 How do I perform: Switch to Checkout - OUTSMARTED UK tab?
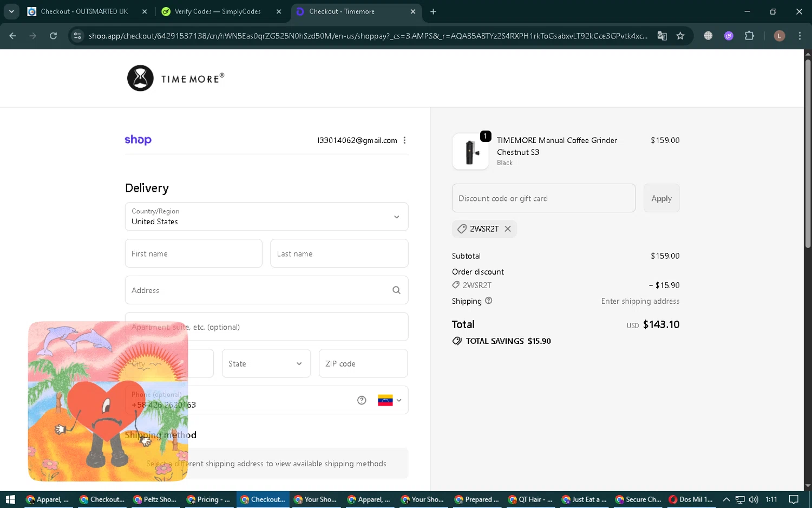pos(84,11)
